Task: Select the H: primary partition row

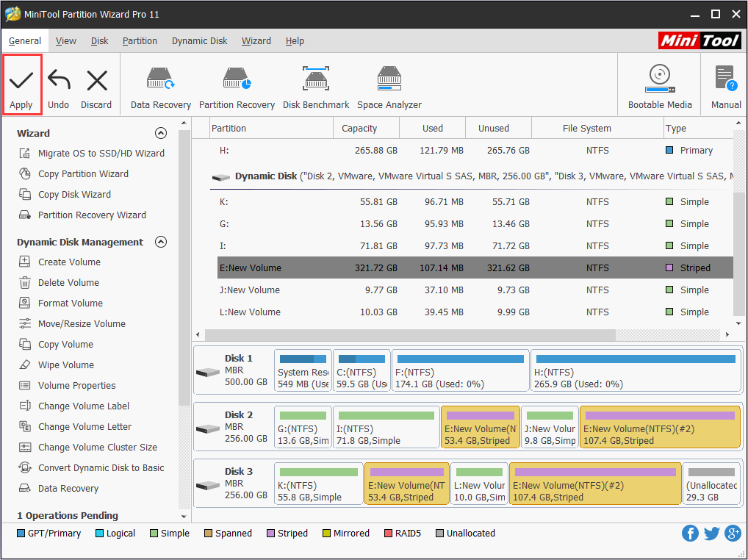Action: [475, 150]
